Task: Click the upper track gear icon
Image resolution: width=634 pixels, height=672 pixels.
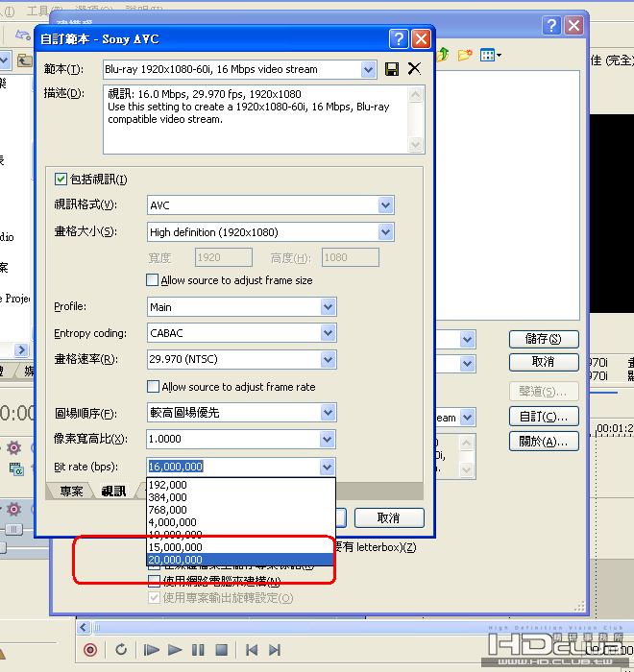Action: (x=13, y=448)
